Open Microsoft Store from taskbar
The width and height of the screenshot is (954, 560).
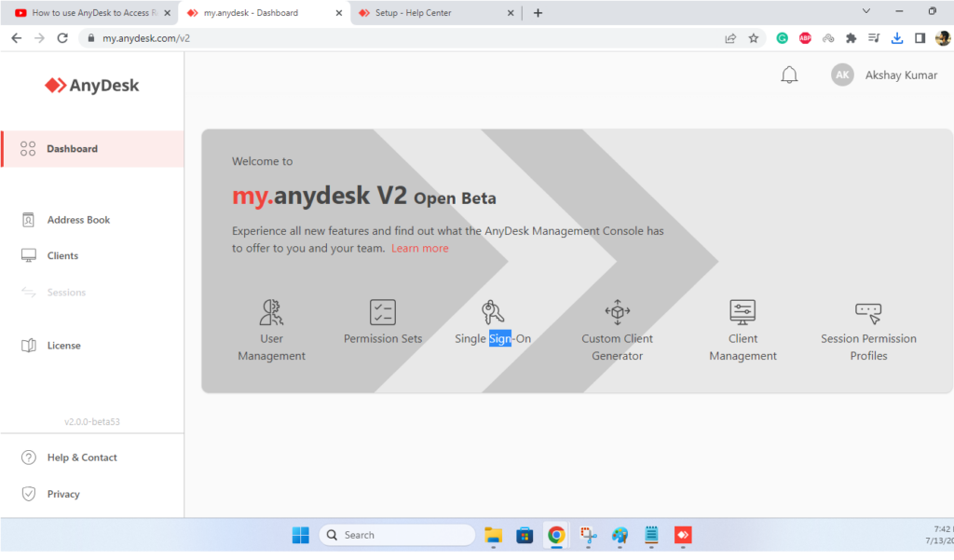pyautogui.click(x=525, y=535)
